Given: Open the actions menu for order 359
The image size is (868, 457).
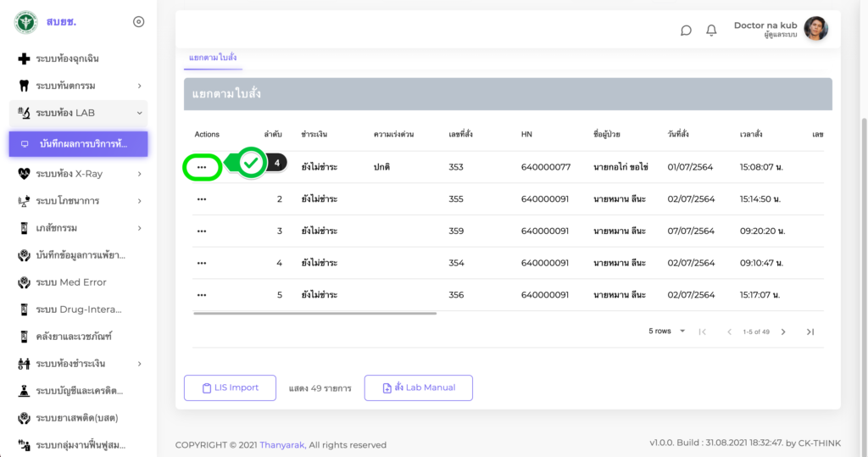Looking at the screenshot, I should click(202, 231).
